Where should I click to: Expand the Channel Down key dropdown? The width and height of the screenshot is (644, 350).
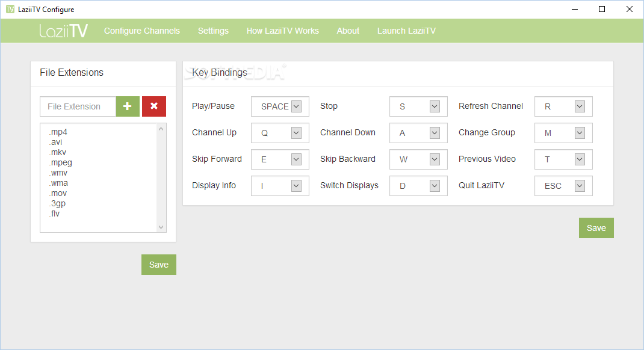tap(435, 133)
